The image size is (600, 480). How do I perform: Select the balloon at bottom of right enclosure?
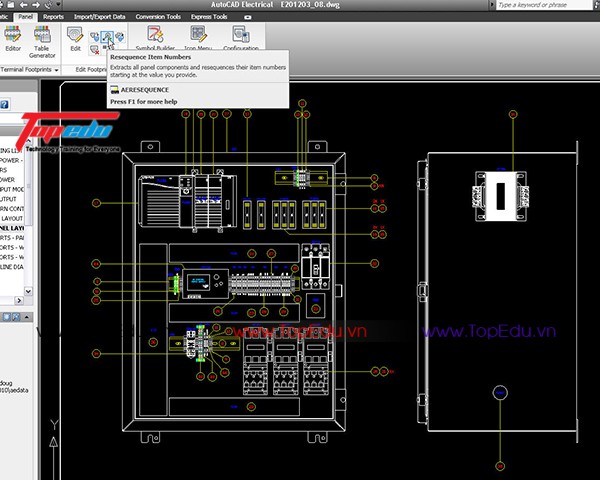pos(500,466)
